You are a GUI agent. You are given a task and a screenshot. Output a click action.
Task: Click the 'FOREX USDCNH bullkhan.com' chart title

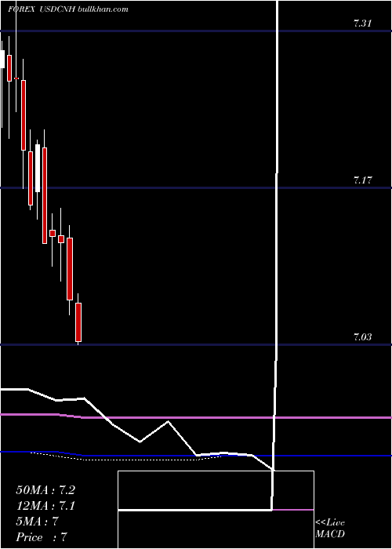pyautogui.click(x=68, y=9)
